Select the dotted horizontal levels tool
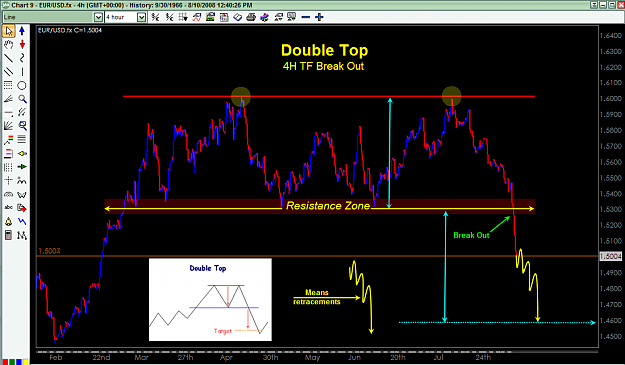The height and width of the screenshot is (365, 625). [9, 85]
